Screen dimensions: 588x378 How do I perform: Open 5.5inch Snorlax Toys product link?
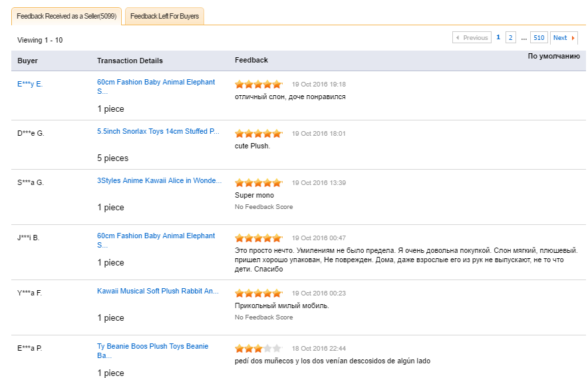tap(158, 132)
